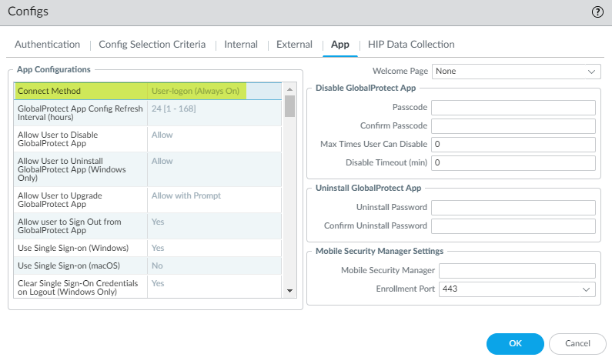Focus the Disable Passcode field

click(x=513, y=107)
